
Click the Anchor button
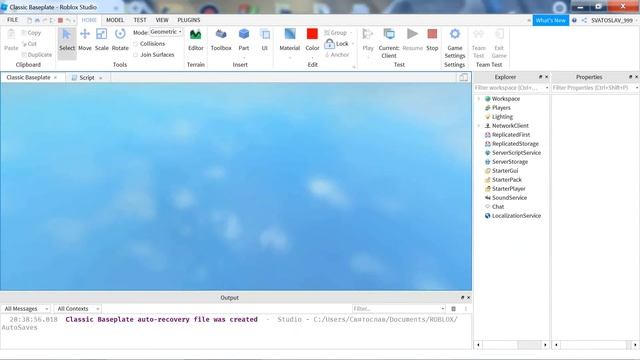tap(337, 55)
